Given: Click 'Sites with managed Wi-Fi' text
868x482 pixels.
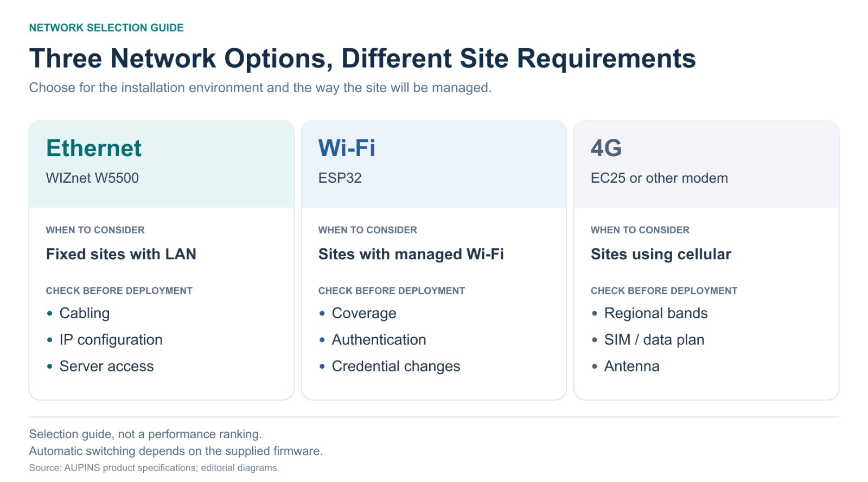Looking at the screenshot, I should 411,254.
